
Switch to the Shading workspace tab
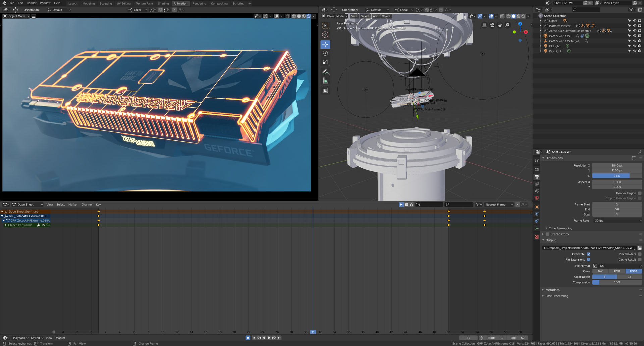[x=163, y=3]
